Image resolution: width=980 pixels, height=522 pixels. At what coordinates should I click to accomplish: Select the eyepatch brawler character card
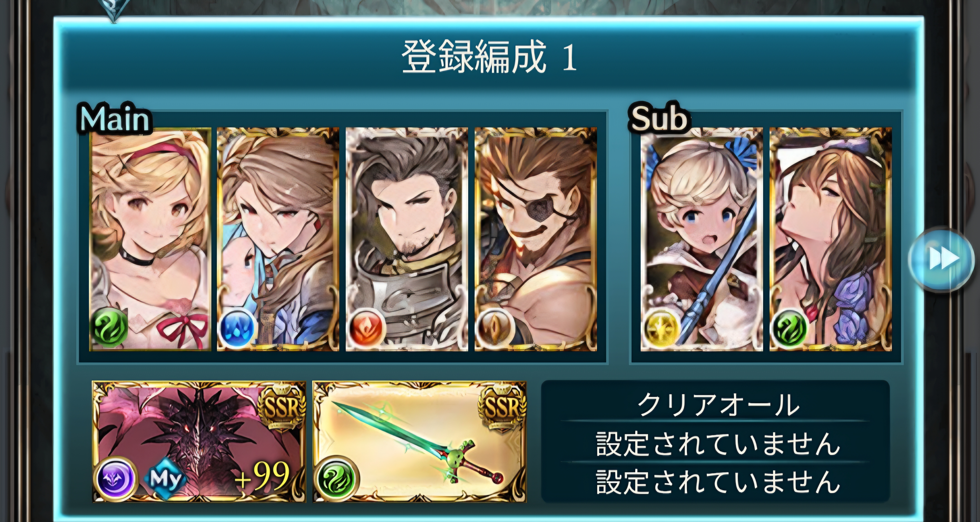pos(536,239)
